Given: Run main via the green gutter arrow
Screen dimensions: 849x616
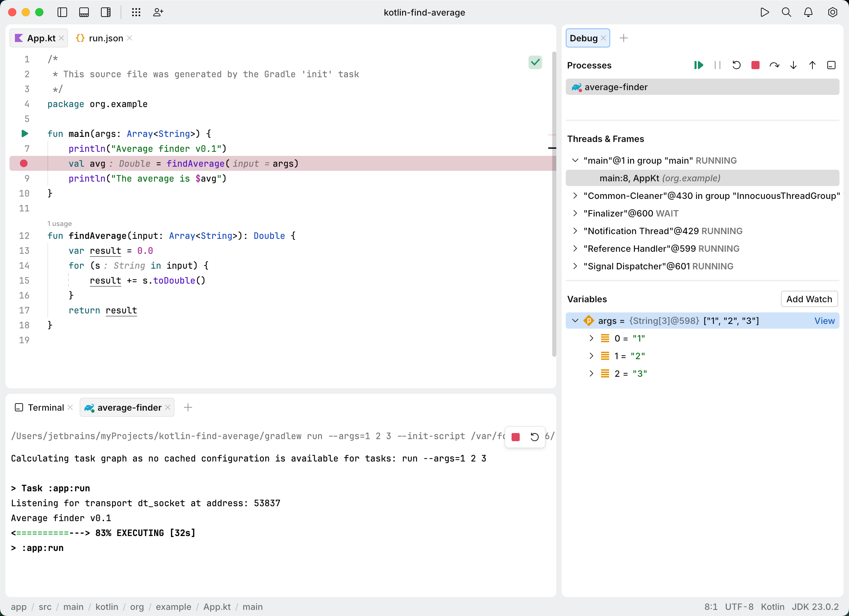Looking at the screenshot, I should point(24,134).
